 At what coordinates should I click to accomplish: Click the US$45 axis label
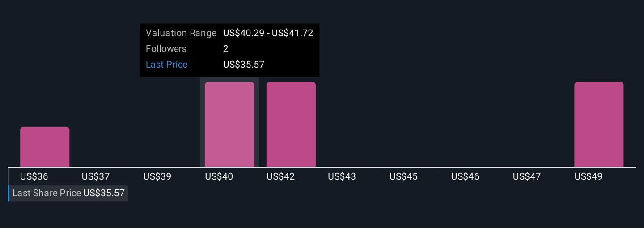pyautogui.click(x=404, y=176)
